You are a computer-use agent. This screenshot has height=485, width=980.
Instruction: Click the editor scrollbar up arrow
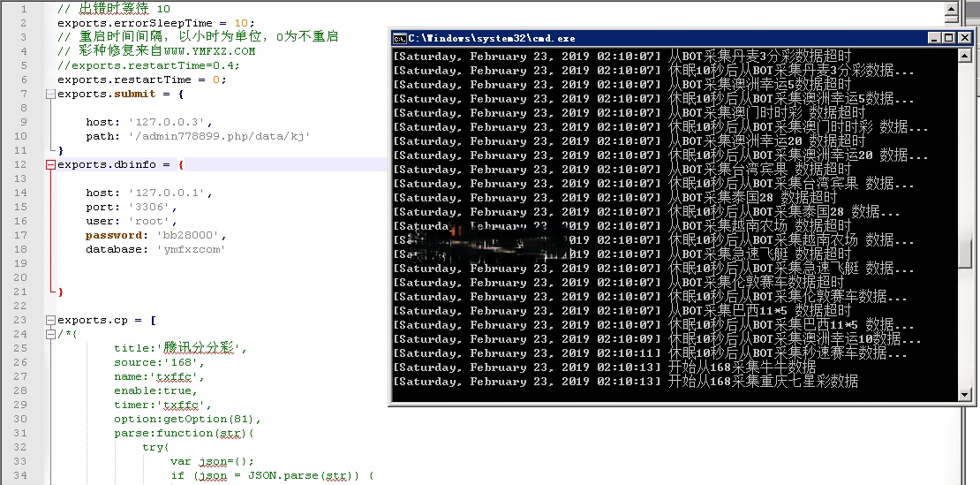click(x=951, y=9)
